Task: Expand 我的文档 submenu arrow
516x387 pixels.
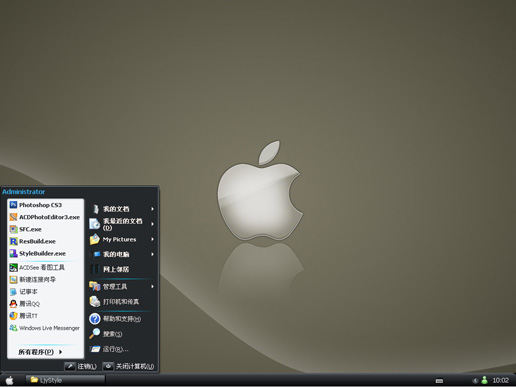Action: pos(152,209)
